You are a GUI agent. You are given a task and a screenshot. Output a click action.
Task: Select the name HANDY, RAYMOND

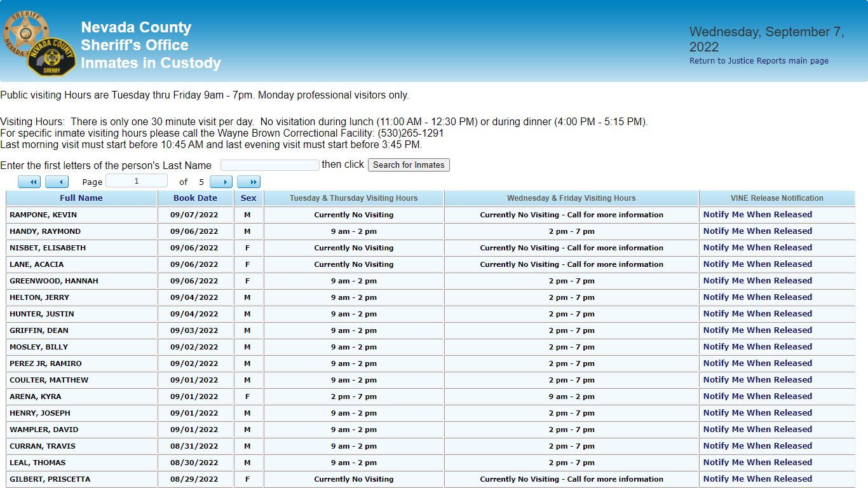pos(45,231)
